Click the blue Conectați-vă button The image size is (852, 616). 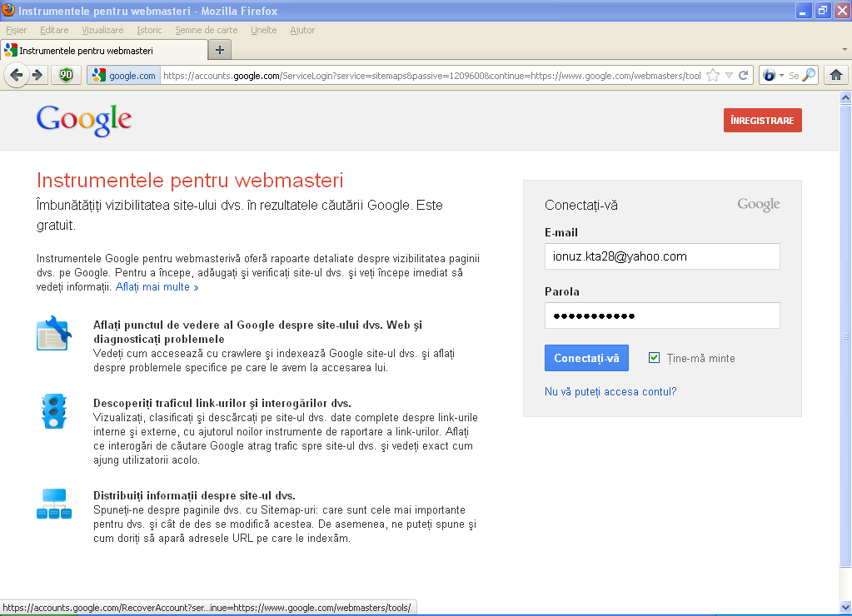(x=586, y=358)
